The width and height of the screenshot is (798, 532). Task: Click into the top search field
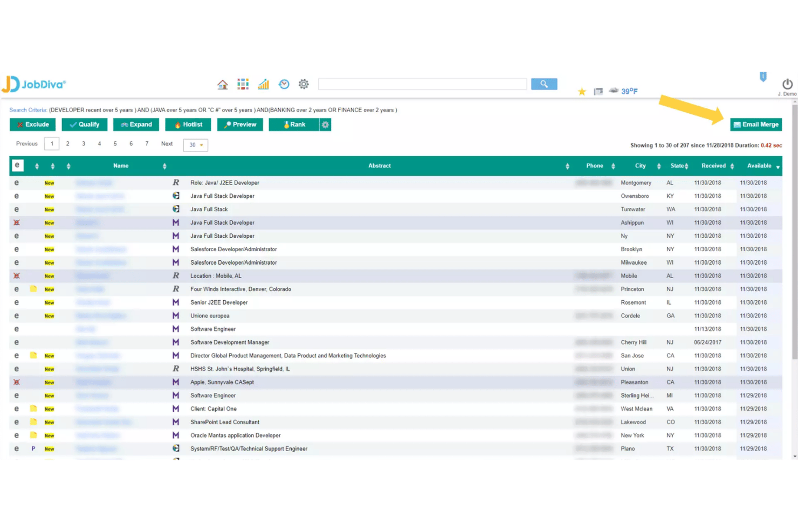click(423, 84)
